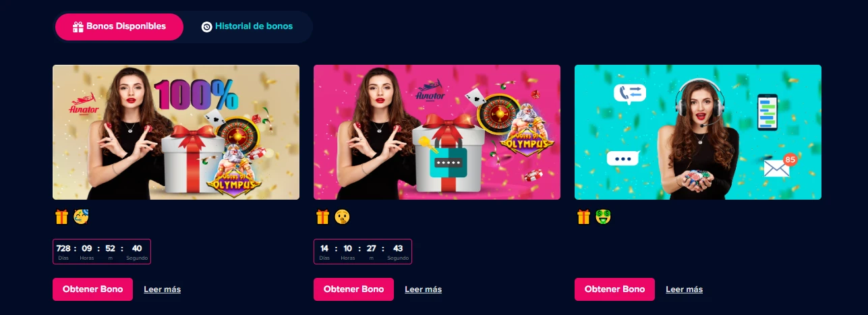This screenshot has height=315, width=868.
Task: Open the pink locked gift banner
Action: click(437, 132)
